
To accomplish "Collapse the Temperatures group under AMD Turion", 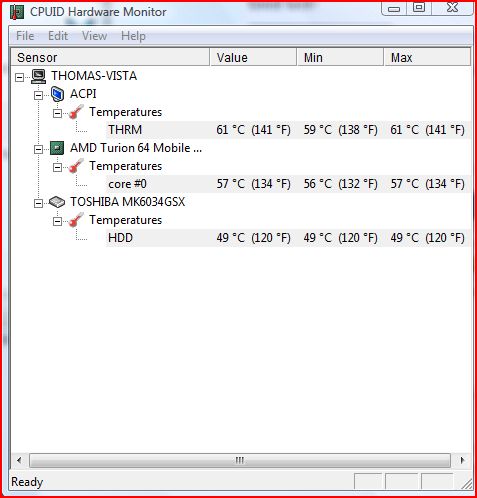I will pos(58,167).
